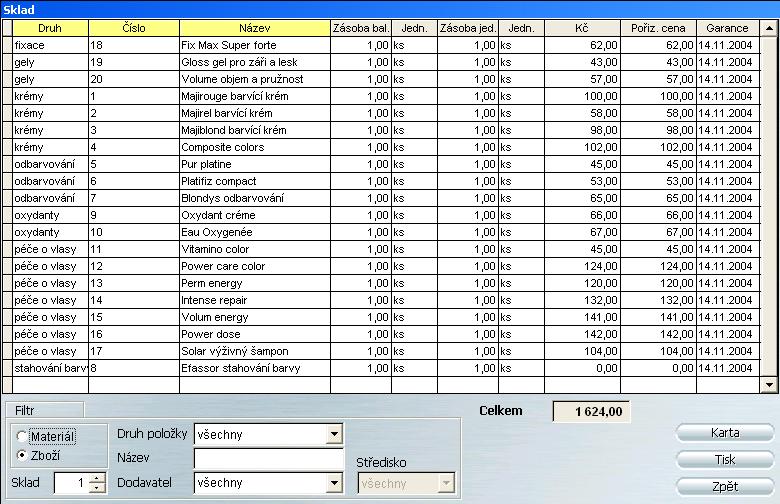The height and width of the screenshot is (504, 780).
Task: Decrease the Sklad number with down arrow
Action: coord(96,488)
